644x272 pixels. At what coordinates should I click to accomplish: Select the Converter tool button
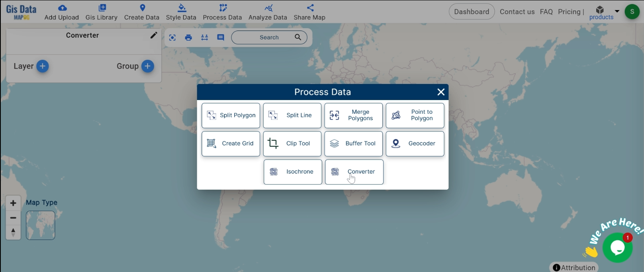354,172
